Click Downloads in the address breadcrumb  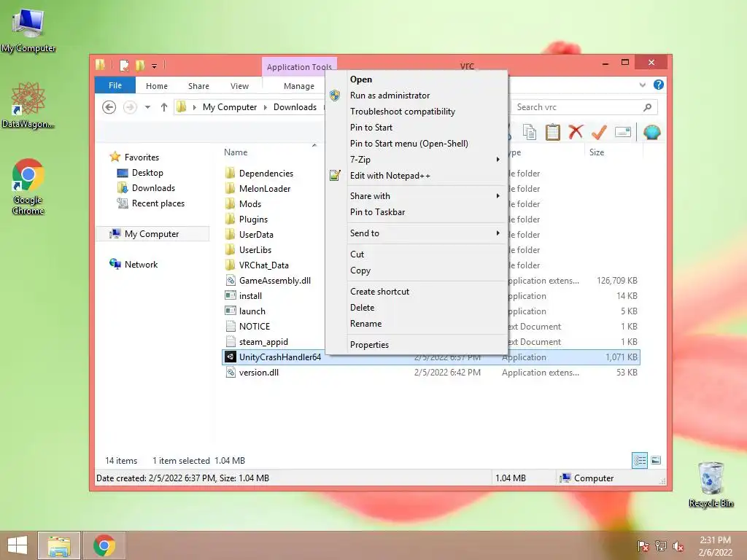(295, 107)
